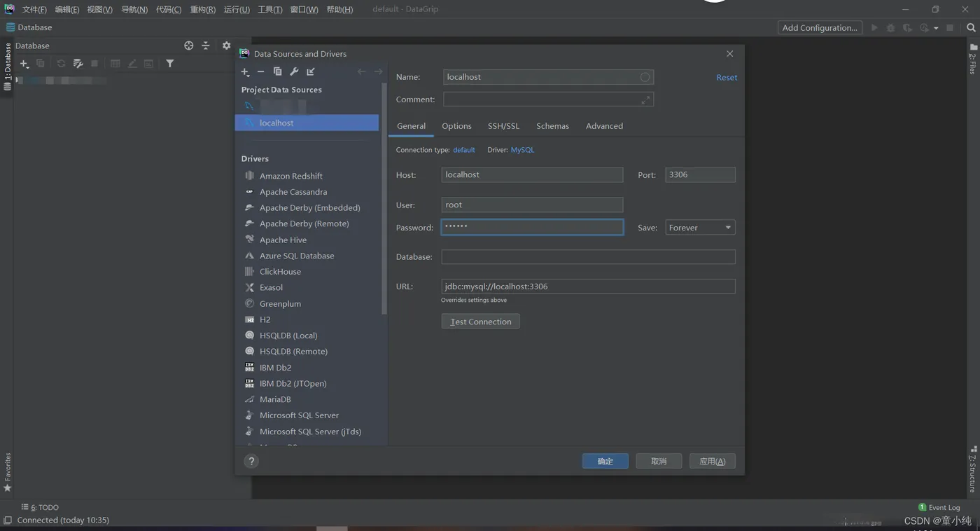Click the plus icon in the Database panel
This screenshot has width=980, height=531.
(24, 64)
